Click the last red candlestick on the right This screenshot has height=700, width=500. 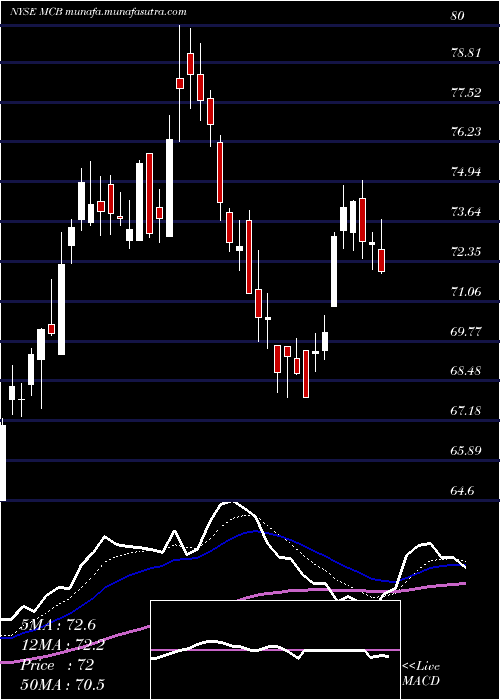point(381,260)
